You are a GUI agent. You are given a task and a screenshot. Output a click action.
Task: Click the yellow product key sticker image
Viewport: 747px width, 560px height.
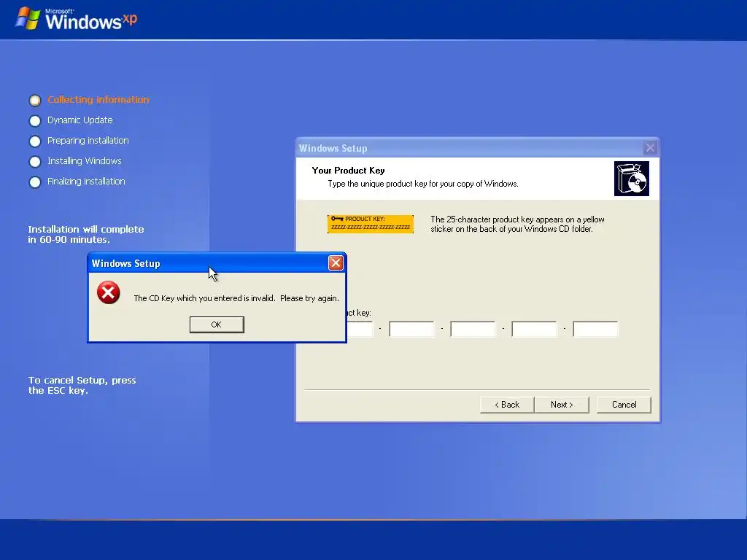pyautogui.click(x=370, y=224)
